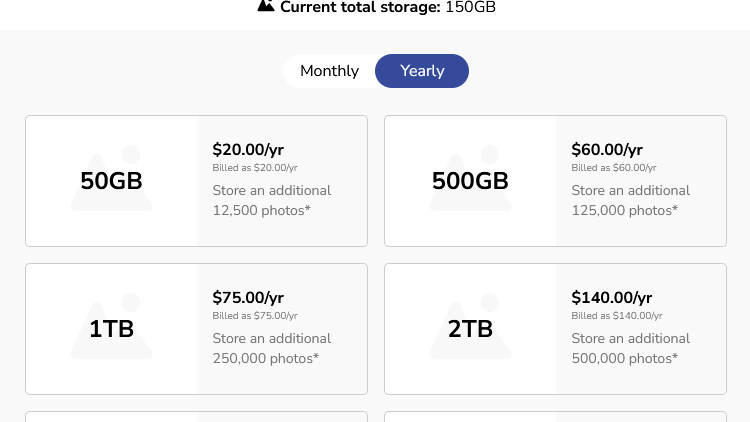Click the storage icon beside Current total storage
Viewport: 750px width, 422px height.
266,6
